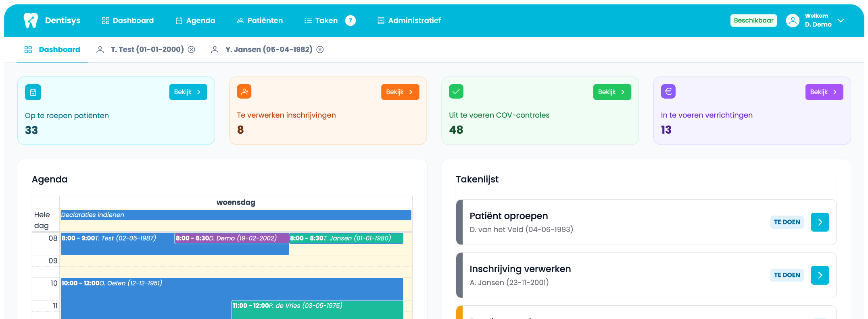Image resolution: width=868 pixels, height=319 pixels.
Task: Open the Dashboard menu in top bar
Action: pos(128,21)
